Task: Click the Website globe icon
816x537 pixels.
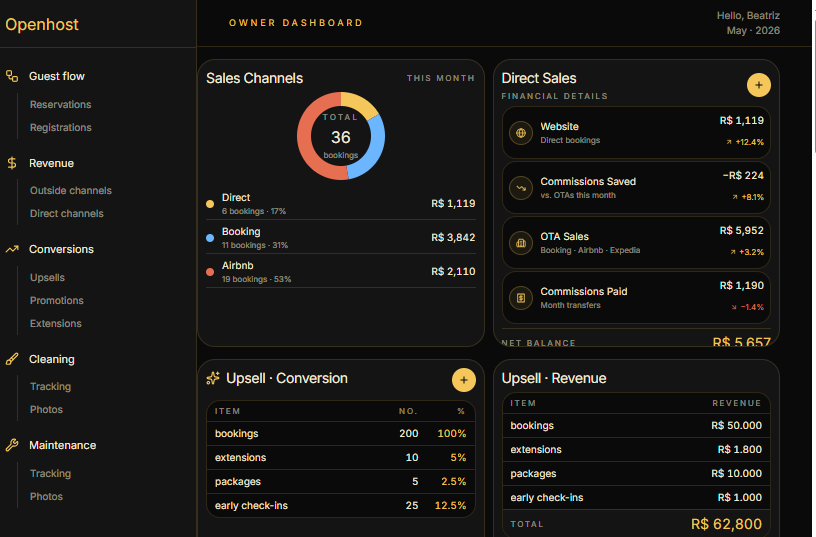Action: click(521, 133)
